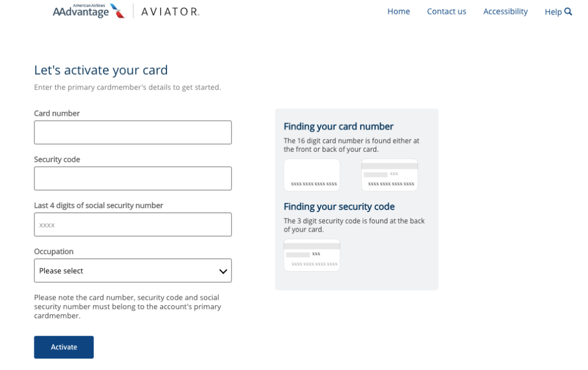The width and height of the screenshot is (588, 370).
Task: Click the front-of-card number illustration
Action: 312,174
